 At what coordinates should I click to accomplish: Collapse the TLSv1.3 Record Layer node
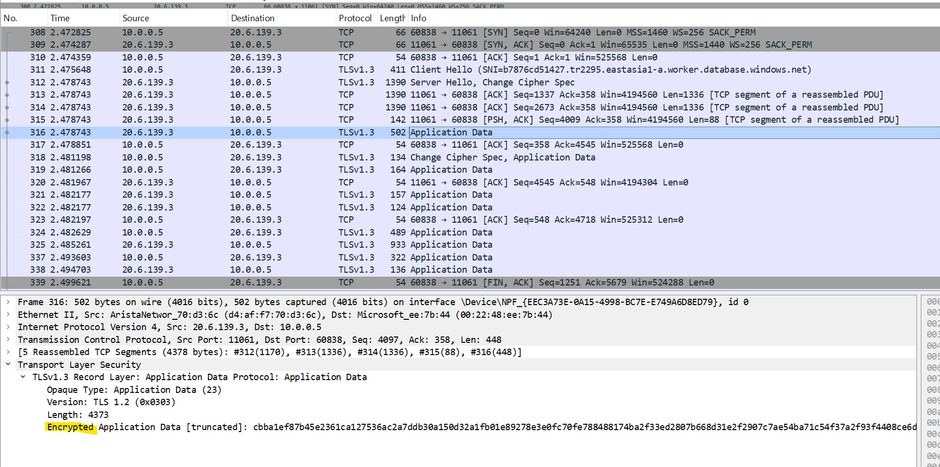pyautogui.click(x=23, y=377)
